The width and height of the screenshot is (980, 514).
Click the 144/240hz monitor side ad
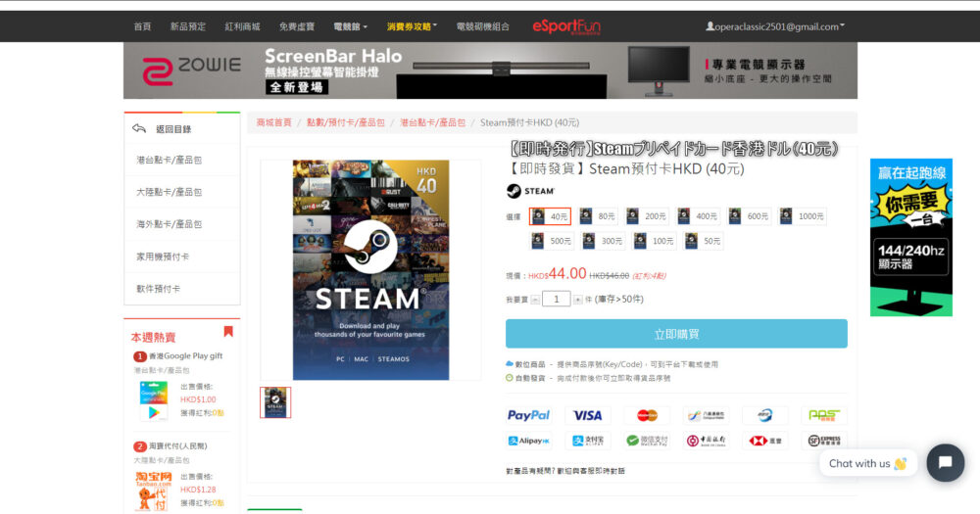[911, 237]
